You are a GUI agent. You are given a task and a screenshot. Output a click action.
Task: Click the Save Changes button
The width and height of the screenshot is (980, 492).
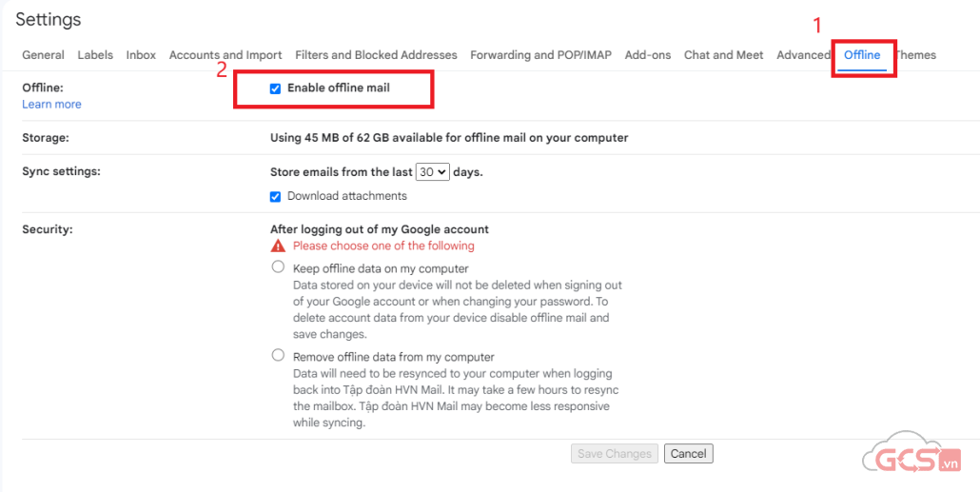tap(615, 454)
